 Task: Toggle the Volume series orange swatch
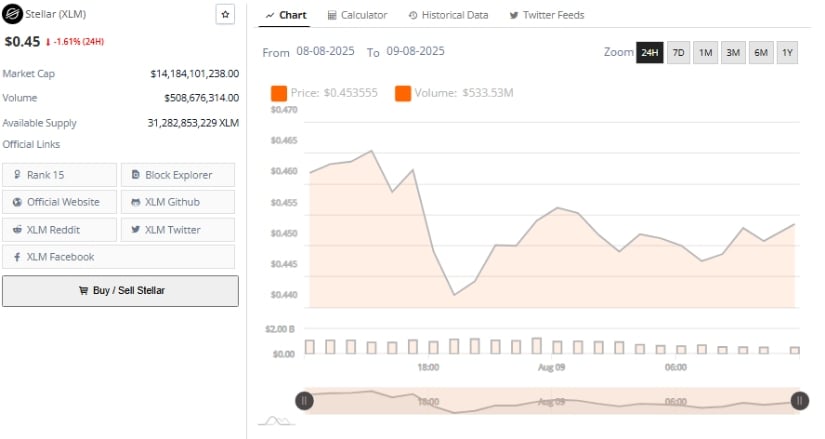pyautogui.click(x=403, y=93)
